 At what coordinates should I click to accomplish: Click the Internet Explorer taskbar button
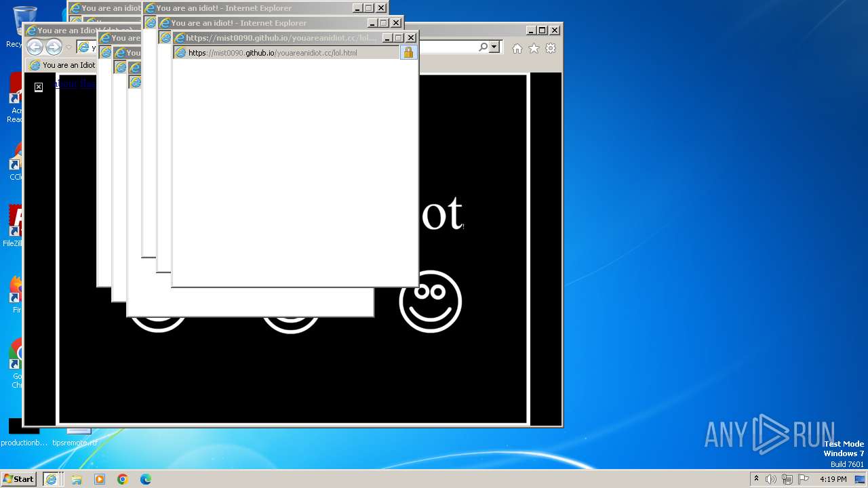[51, 479]
